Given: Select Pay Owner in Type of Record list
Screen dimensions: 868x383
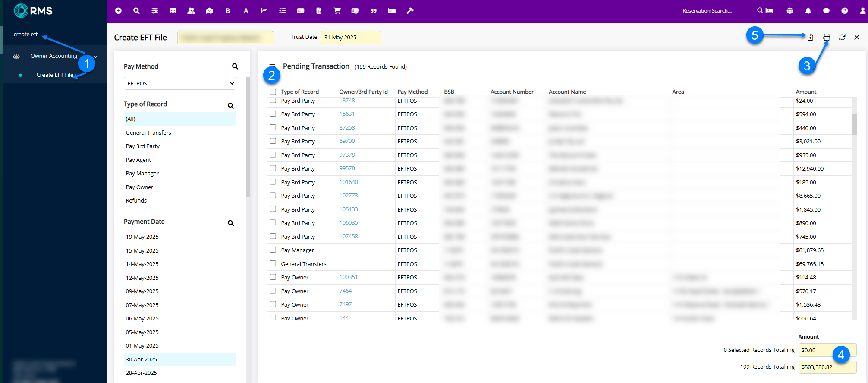Looking at the screenshot, I should (139, 187).
